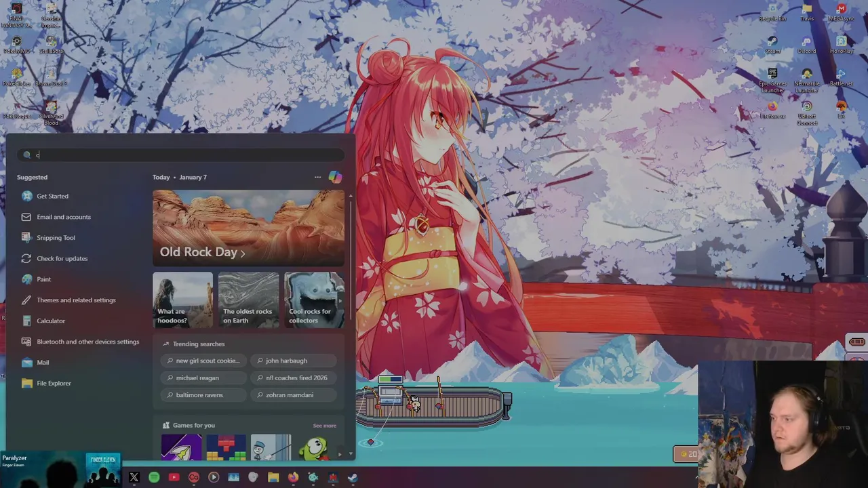Open HoYoPlay desktop shortcut
Image resolution: width=868 pixels, height=488 pixels.
tap(841, 45)
